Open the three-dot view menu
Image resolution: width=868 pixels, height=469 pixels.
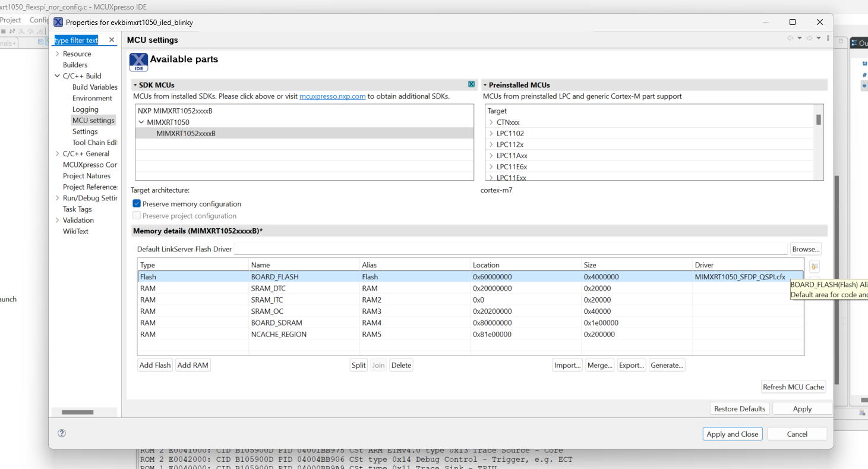(828, 38)
